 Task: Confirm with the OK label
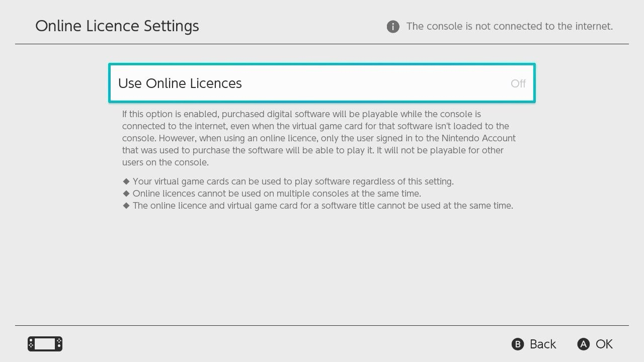604,344
